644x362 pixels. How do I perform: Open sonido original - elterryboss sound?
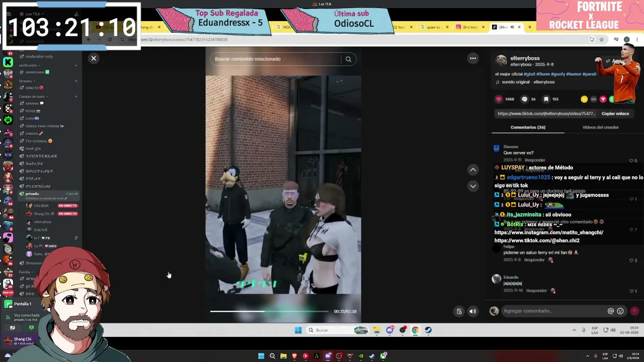tap(529, 82)
